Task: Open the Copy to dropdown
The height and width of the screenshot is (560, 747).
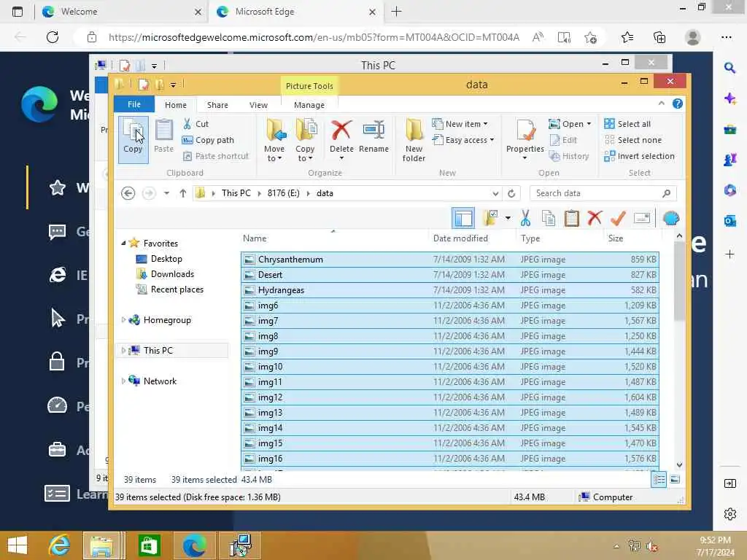Action: pyautogui.click(x=305, y=141)
